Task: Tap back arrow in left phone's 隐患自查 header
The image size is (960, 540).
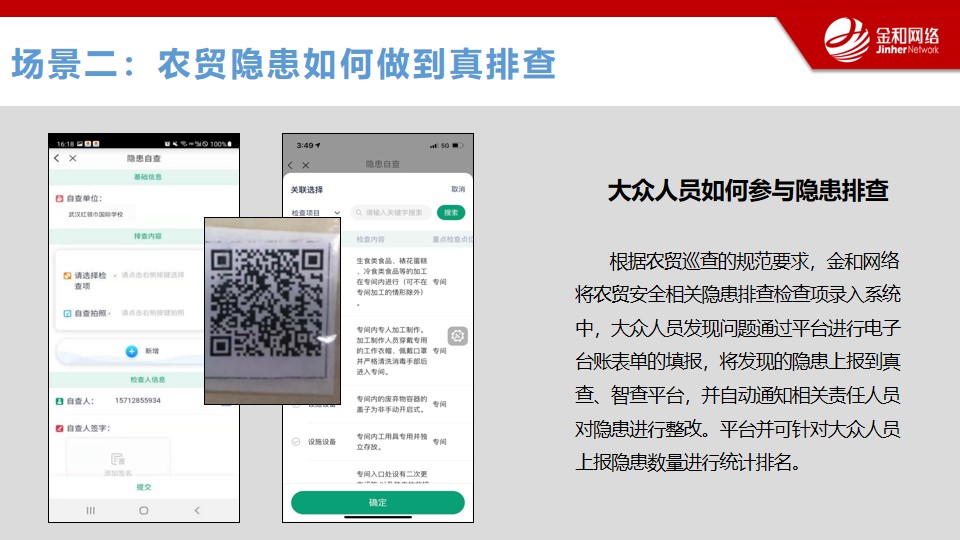Action: 57,158
